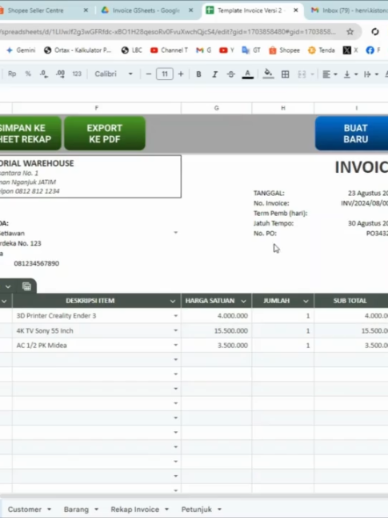Open the Ortax Kalkulator bookmark
The width and height of the screenshot is (388, 518).
[x=78, y=50]
